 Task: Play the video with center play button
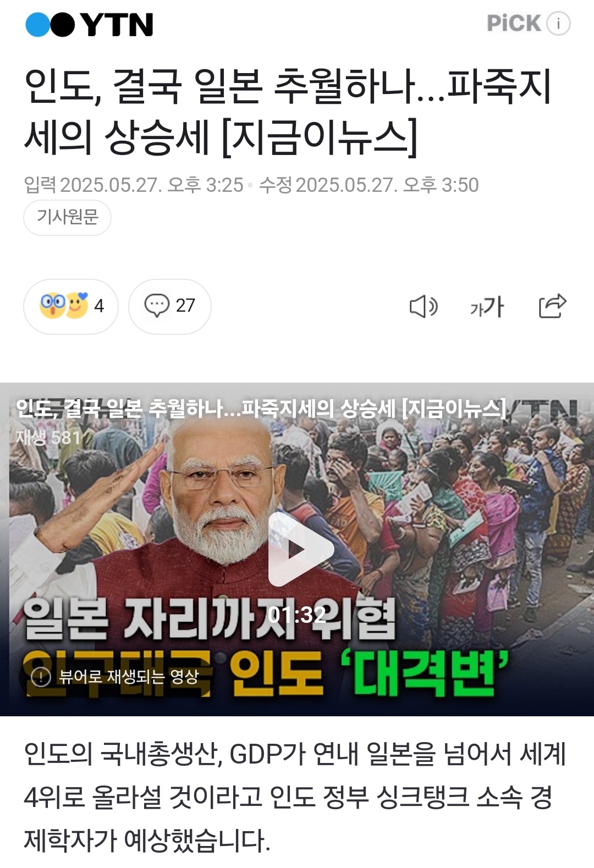coord(301,549)
